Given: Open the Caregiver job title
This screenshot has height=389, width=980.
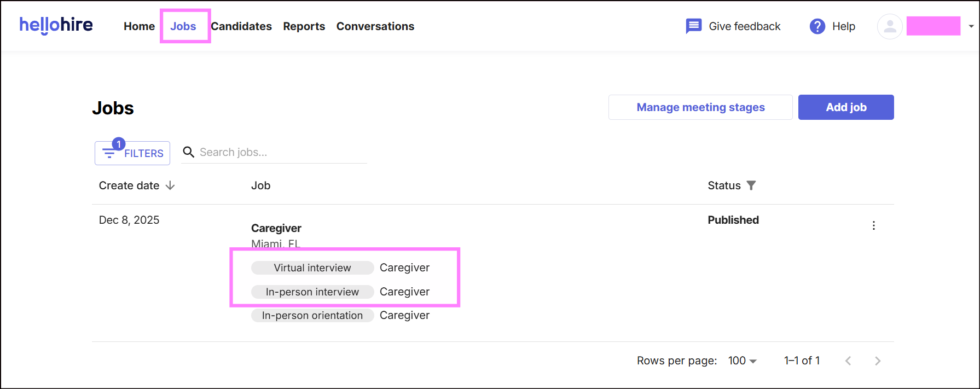Looking at the screenshot, I should (276, 228).
